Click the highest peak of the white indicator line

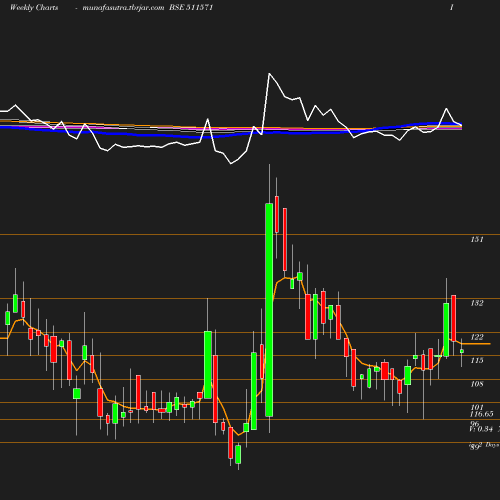(x=269, y=73)
